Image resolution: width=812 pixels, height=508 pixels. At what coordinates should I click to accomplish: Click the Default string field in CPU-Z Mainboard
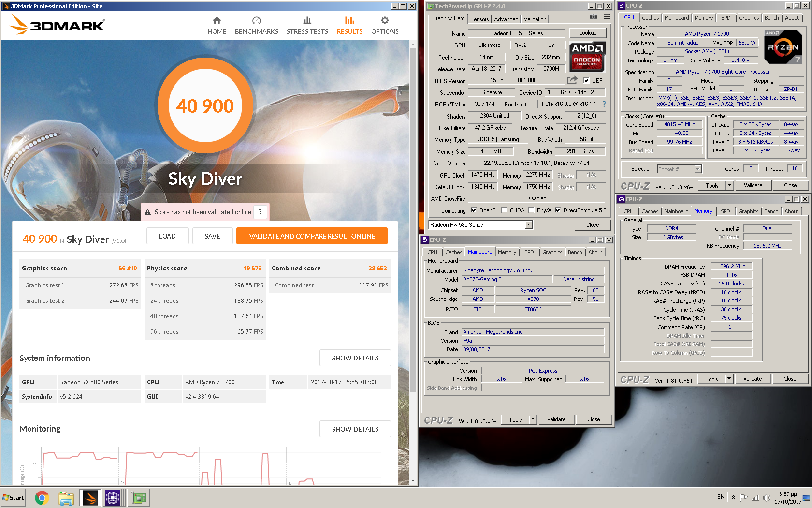pyautogui.click(x=579, y=279)
